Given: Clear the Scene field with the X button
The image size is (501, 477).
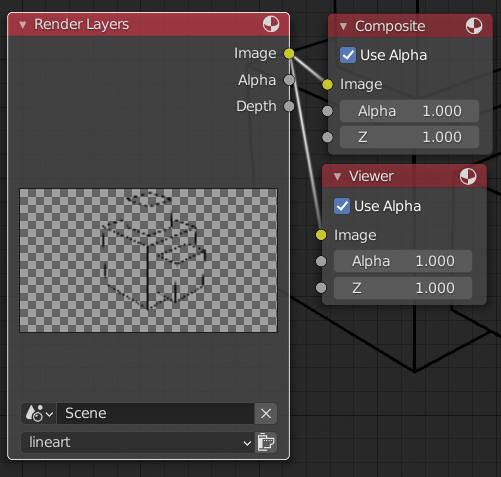Looking at the screenshot, I should tap(266, 413).
